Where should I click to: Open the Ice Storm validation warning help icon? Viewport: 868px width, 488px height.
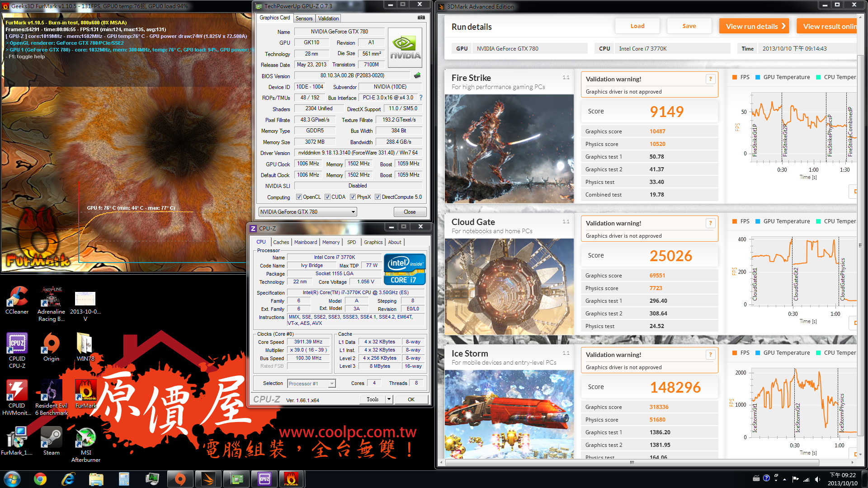(x=710, y=355)
